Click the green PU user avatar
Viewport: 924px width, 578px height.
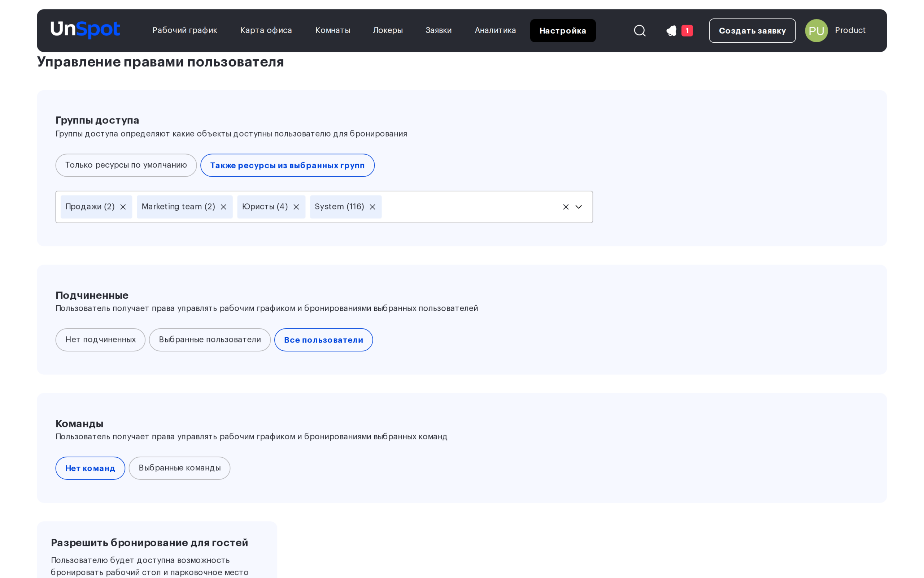tap(816, 31)
